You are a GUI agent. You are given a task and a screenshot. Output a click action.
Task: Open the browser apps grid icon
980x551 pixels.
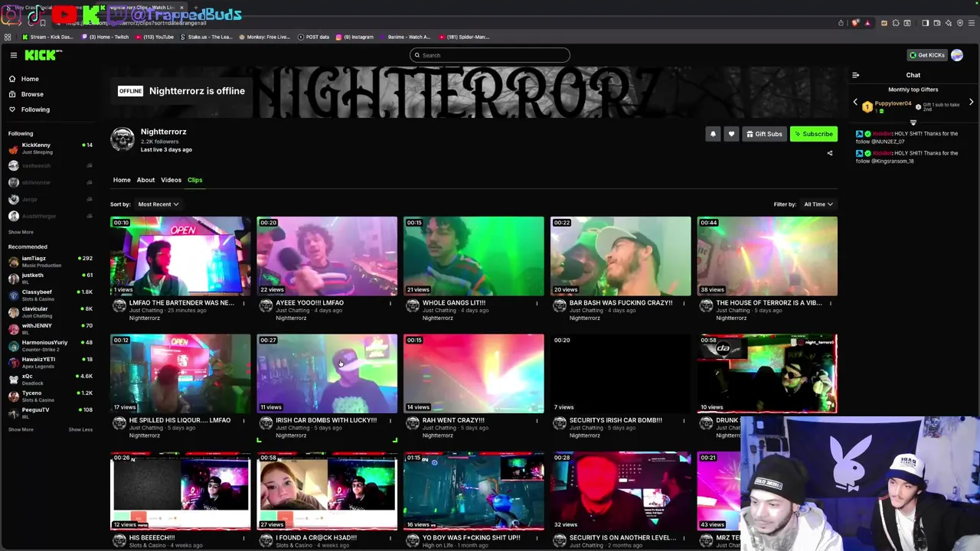coord(8,37)
